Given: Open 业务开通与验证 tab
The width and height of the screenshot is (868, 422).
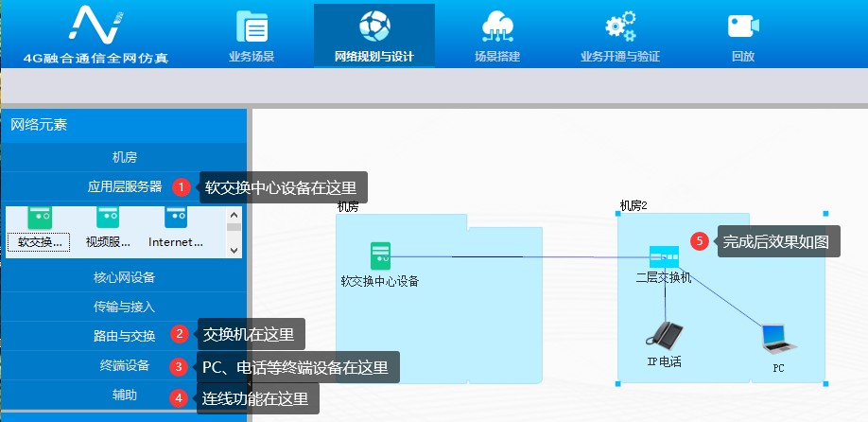Looking at the screenshot, I should 620,35.
